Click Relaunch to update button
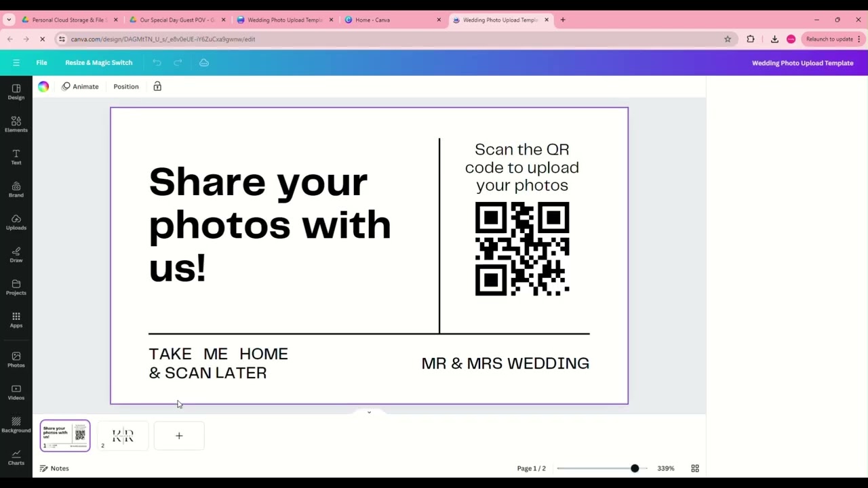 point(833,39)
